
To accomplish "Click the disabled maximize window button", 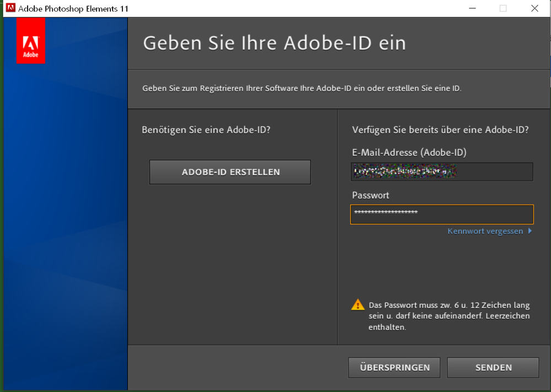I will pyautogui.click(x=503, y=8).
